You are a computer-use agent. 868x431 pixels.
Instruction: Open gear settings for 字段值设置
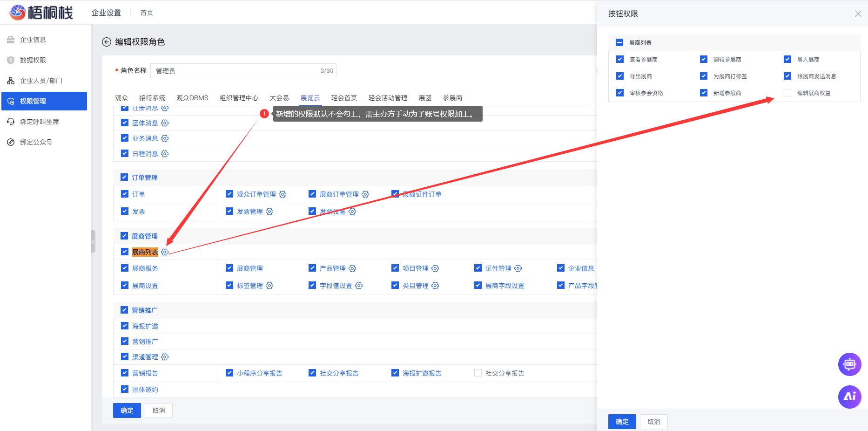pyautogui.click(x=359, y=286)
